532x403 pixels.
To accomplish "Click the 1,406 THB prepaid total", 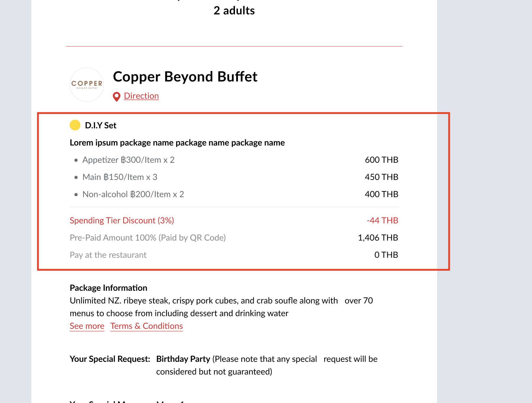I will tap(378, 238).
